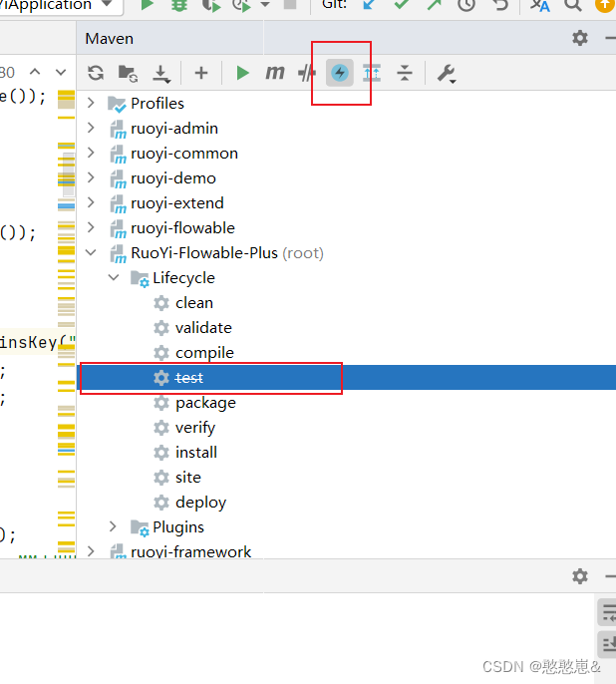The width and height of the screenshot is (616, 684).
Task: Expand the Plugins folder
Action: [x=113, y=526]
